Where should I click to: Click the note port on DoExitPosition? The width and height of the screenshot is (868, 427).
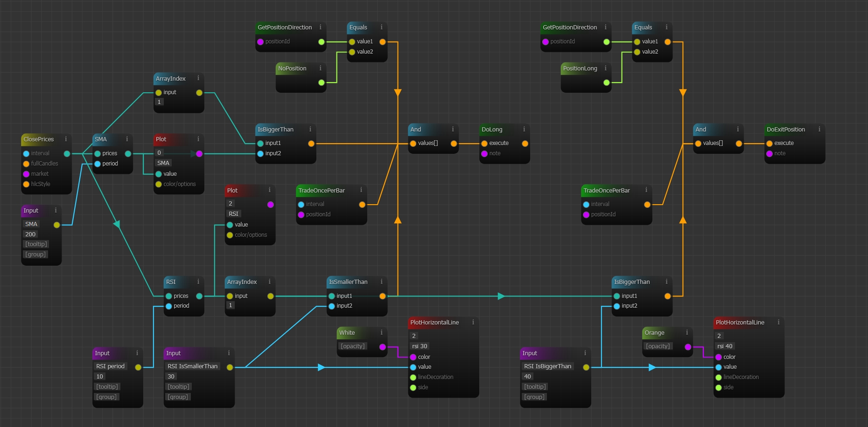coord(769,154)
